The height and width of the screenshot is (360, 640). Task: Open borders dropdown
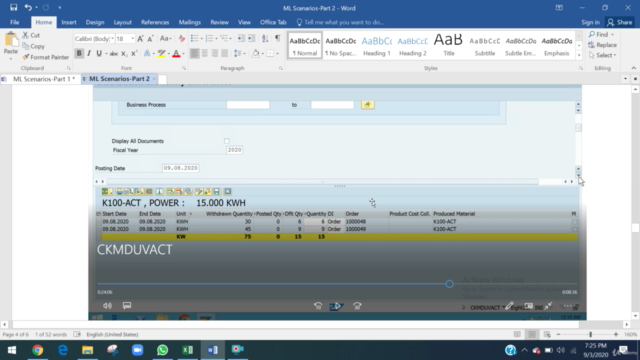277,53
